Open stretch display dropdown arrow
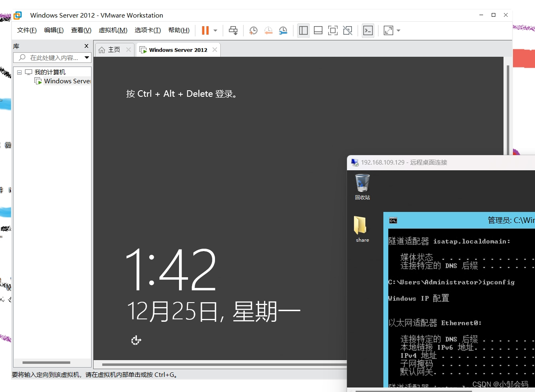Image resolution: width=535 pixels, height=392 pixels. coord(398,31)
